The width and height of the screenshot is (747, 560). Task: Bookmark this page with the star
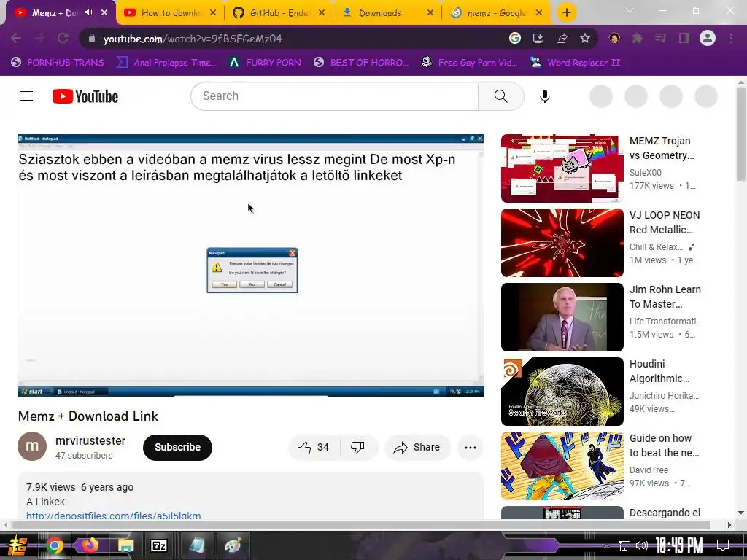pyautogui.click(x=585, y=38)
